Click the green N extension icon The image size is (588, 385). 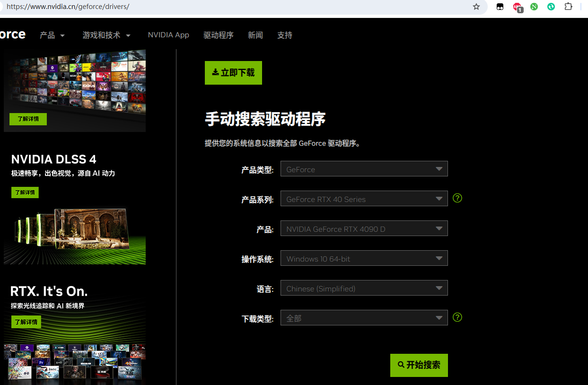click(534, 7)
